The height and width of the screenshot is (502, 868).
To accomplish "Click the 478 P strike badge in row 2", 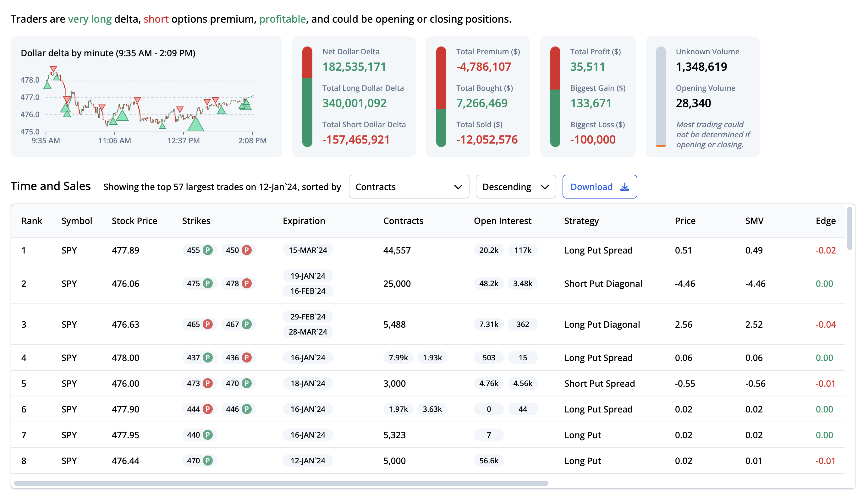I will [x=238, y=283].
